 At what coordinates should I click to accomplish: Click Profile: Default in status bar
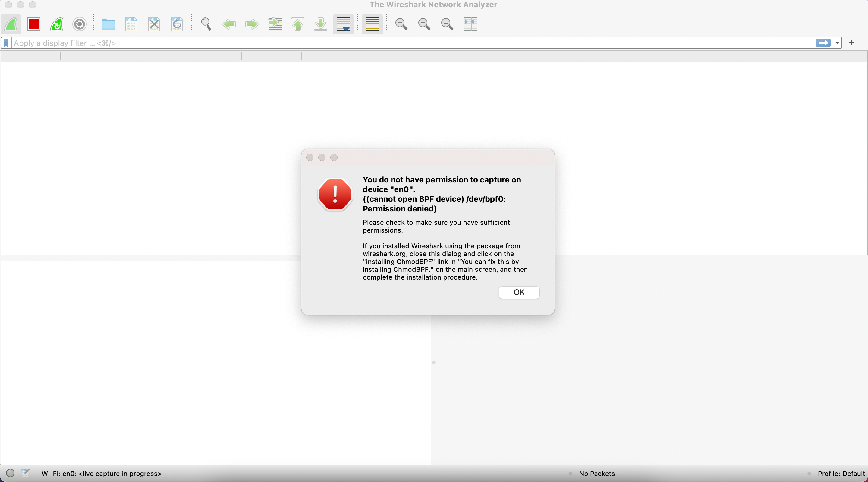841,474
